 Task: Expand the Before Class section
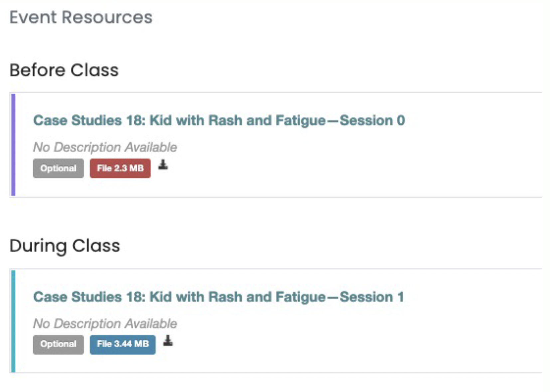pos(65,70)
